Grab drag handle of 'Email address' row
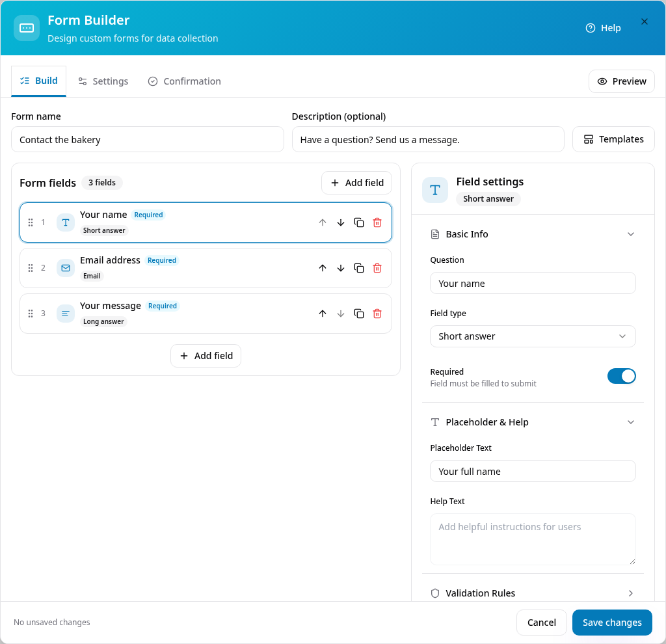The width and height of the screenshot is (666, 644). (31, 268)
